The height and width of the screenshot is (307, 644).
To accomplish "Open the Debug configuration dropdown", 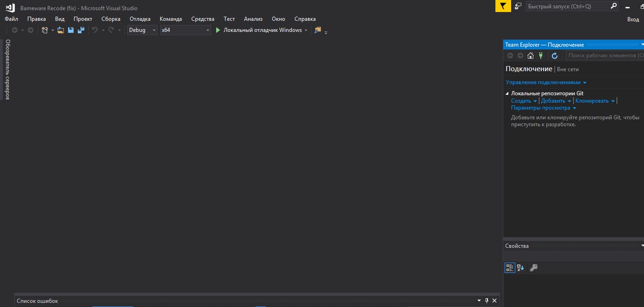I will [142, 30].
